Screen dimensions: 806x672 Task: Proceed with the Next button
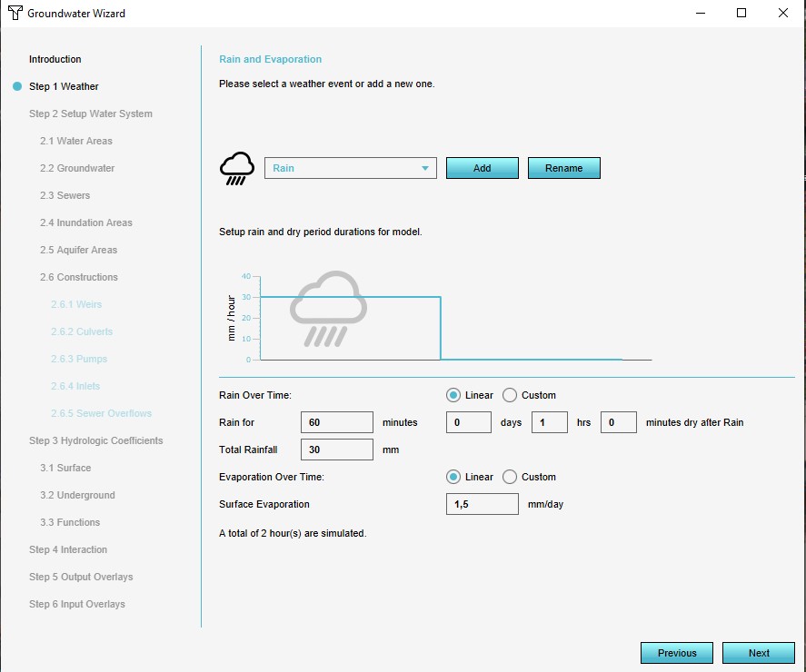(759, 653)
